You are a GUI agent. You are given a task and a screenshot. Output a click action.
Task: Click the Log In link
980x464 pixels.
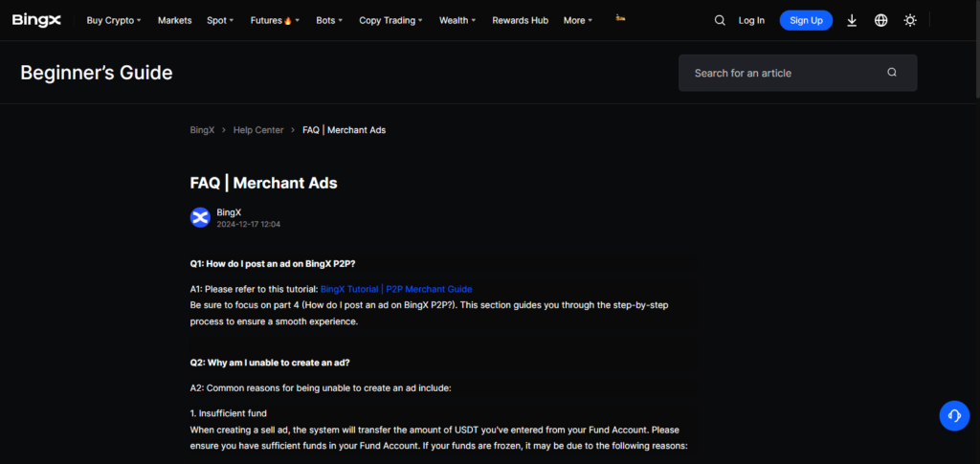click(751, 20)
